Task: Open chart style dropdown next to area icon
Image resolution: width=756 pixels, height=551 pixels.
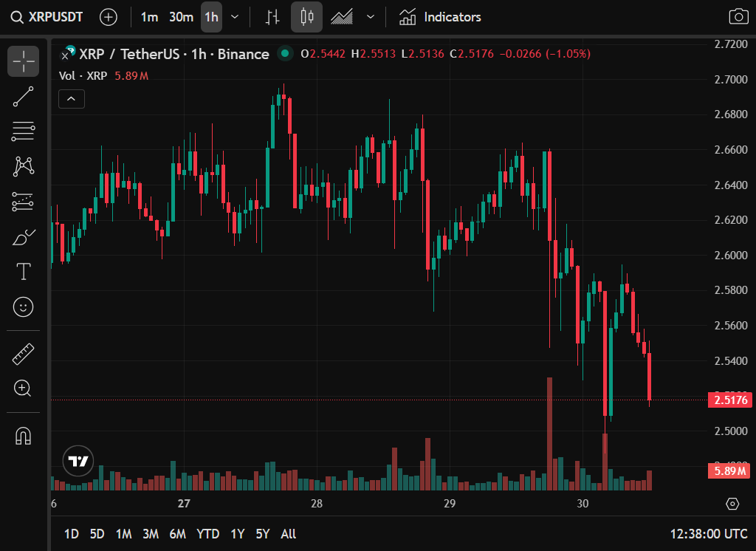Action: [x=371, y=17]
